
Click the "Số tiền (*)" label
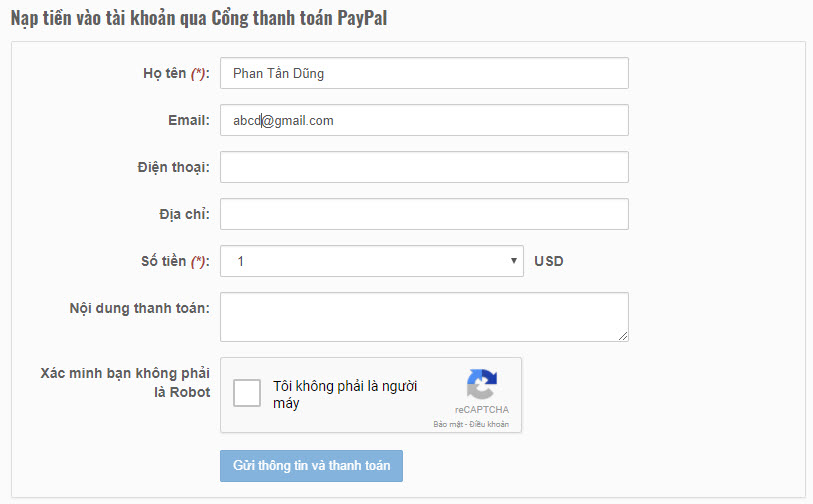(175, 261)
